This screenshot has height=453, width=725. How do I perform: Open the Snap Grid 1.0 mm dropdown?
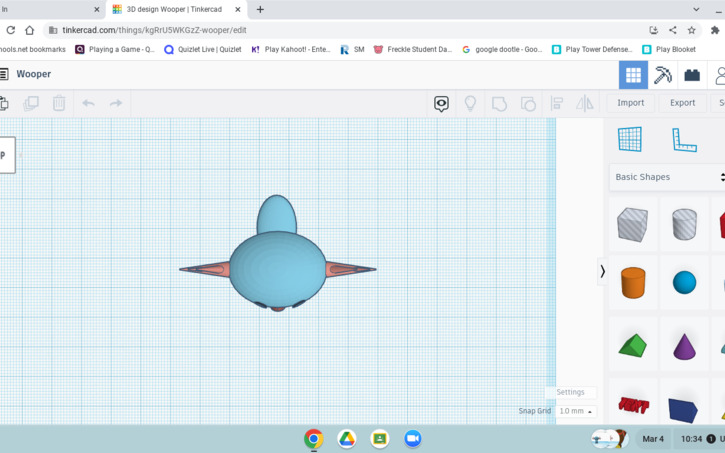coord(576,411)
